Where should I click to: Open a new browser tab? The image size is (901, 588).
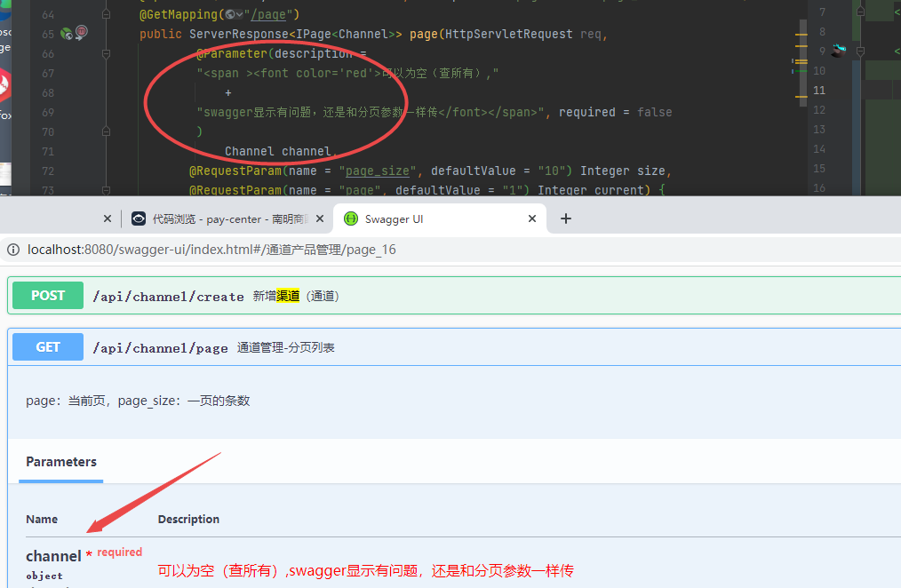coord(566,219)
